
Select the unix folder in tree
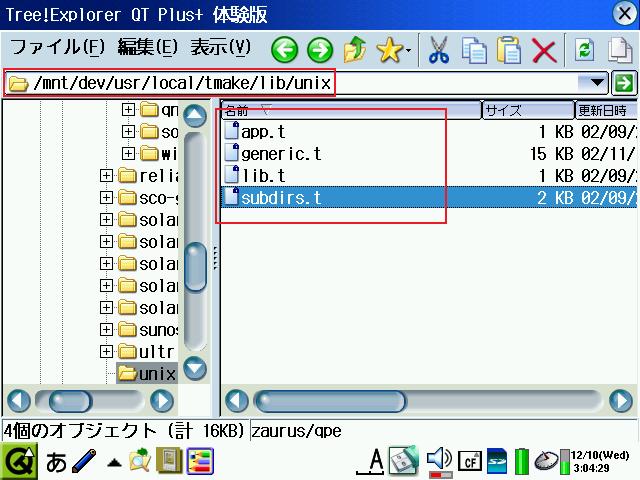[x=147, y=373]
